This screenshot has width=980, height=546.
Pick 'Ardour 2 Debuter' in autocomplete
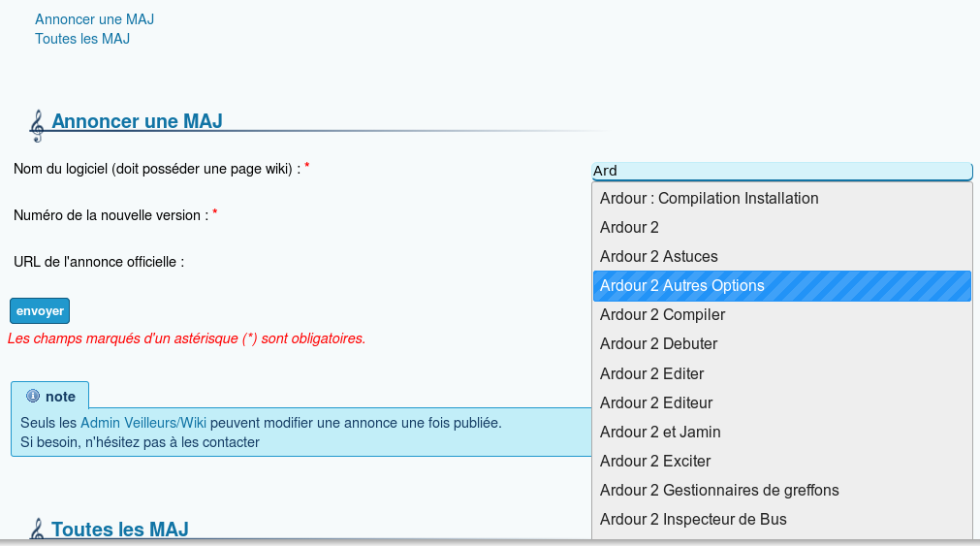pyautogui.click(x=782, y=344)
